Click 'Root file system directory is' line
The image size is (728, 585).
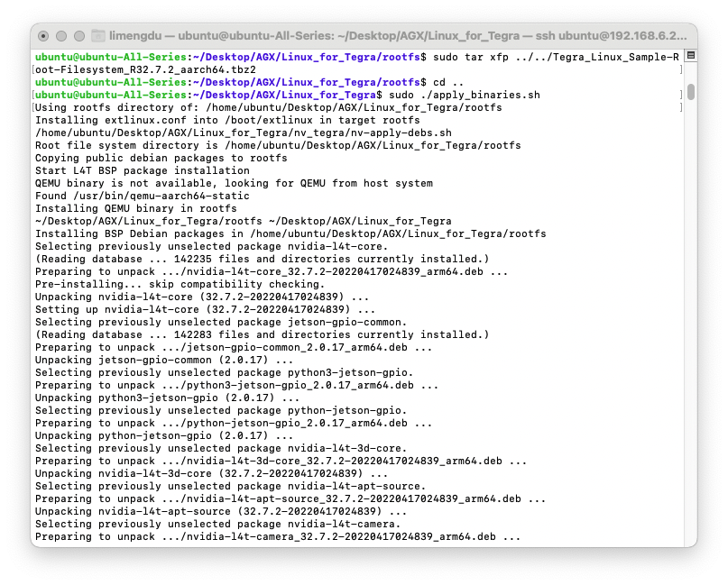coord(278,145)
